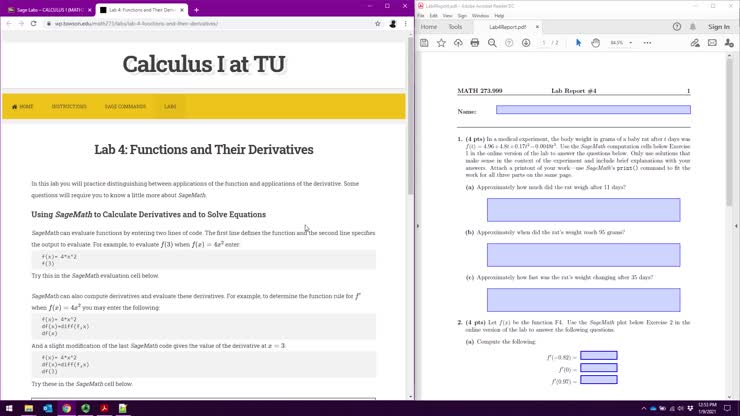This screenshot has width=740, height=416.
Task: Open the three-dot more tools menu
Action: pyautogui.click(x=647, y=43)
